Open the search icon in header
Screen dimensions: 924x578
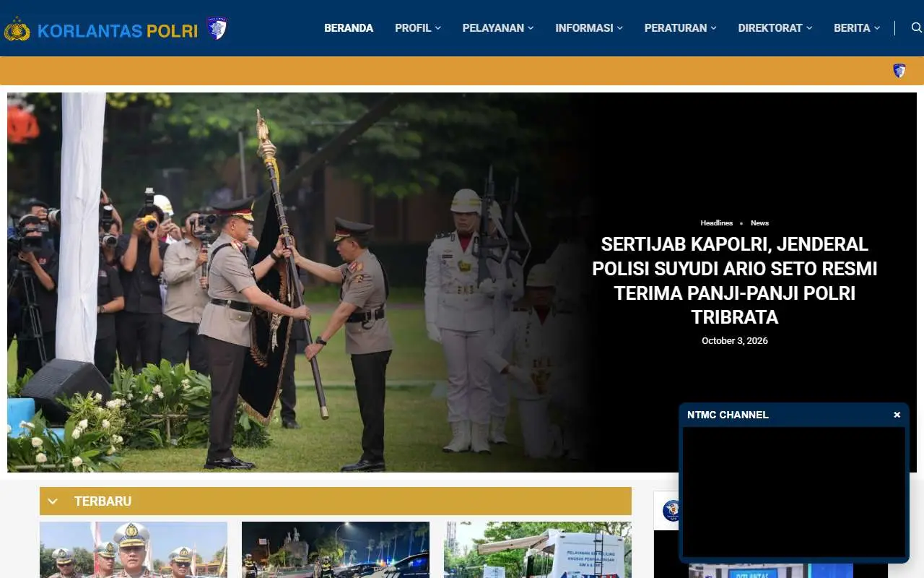[916, 28]
